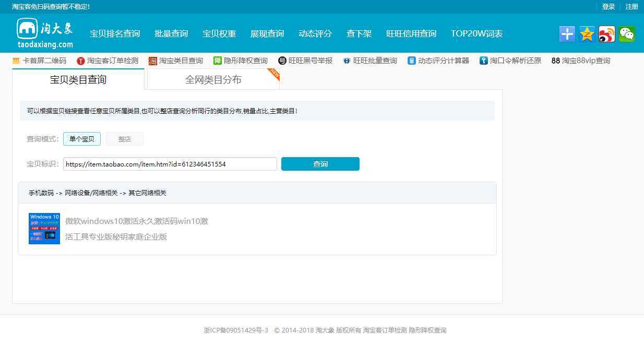The width and height of the screenshot is (644, 344).
Task: Click footer link 隐形降权查询
Action: (x=427, y=330)
